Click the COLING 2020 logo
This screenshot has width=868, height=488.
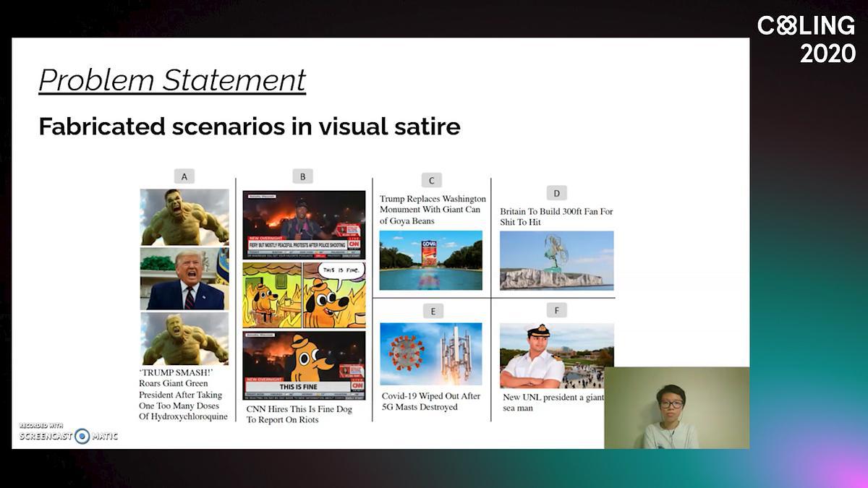coord(806,39)
